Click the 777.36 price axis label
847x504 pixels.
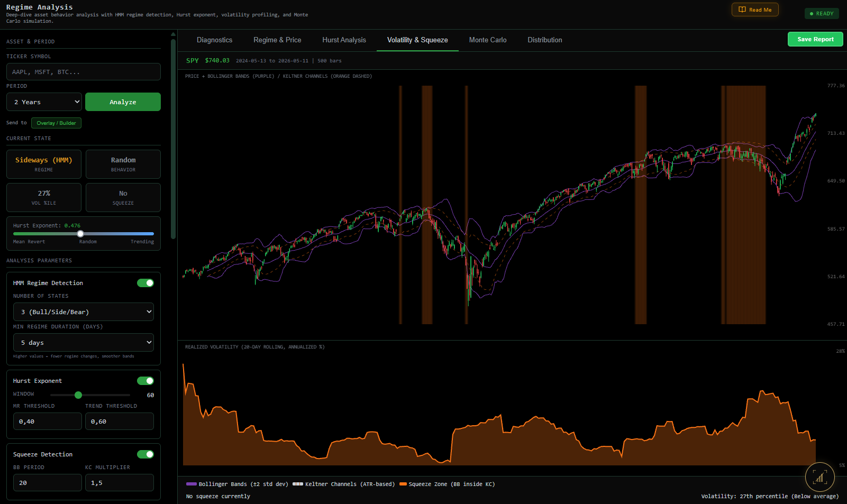click(836, 86)
